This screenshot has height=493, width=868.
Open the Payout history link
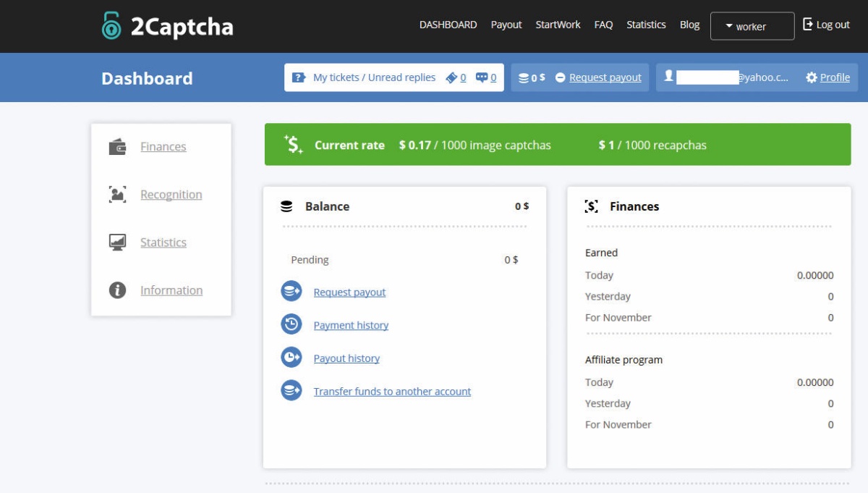coord(346,358)
